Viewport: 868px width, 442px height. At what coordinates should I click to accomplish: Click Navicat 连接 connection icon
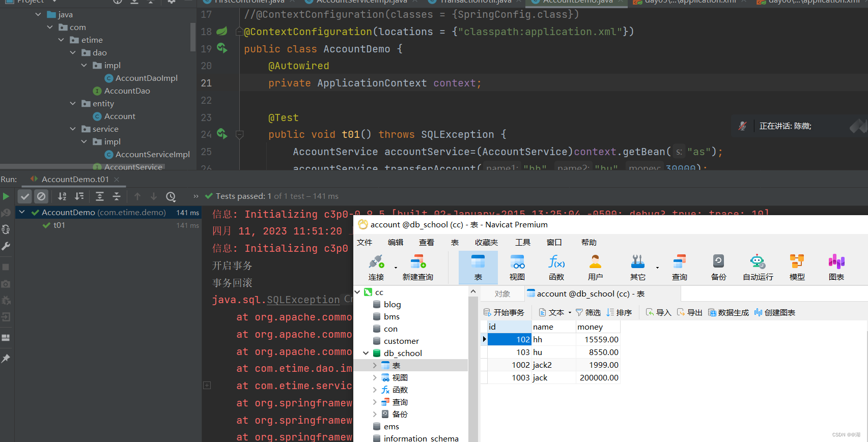376,268
